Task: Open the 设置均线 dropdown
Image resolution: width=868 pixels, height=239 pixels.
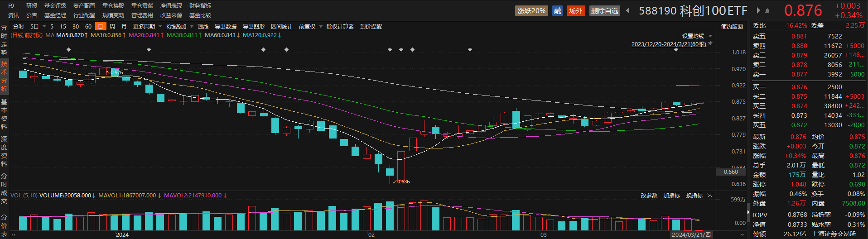Action: pos(697,36)
